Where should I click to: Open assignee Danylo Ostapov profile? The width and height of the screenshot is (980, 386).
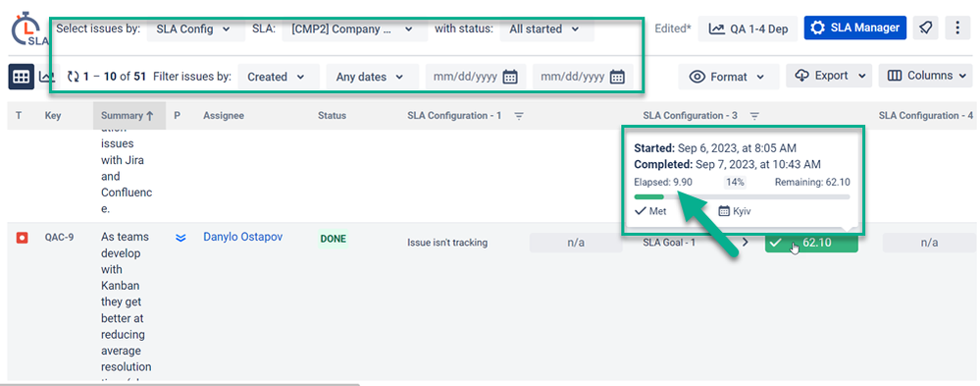242,237
